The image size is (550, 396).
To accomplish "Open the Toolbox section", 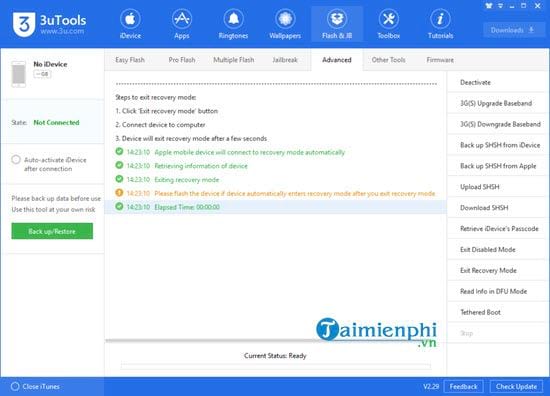I will (x=389, y=24).
